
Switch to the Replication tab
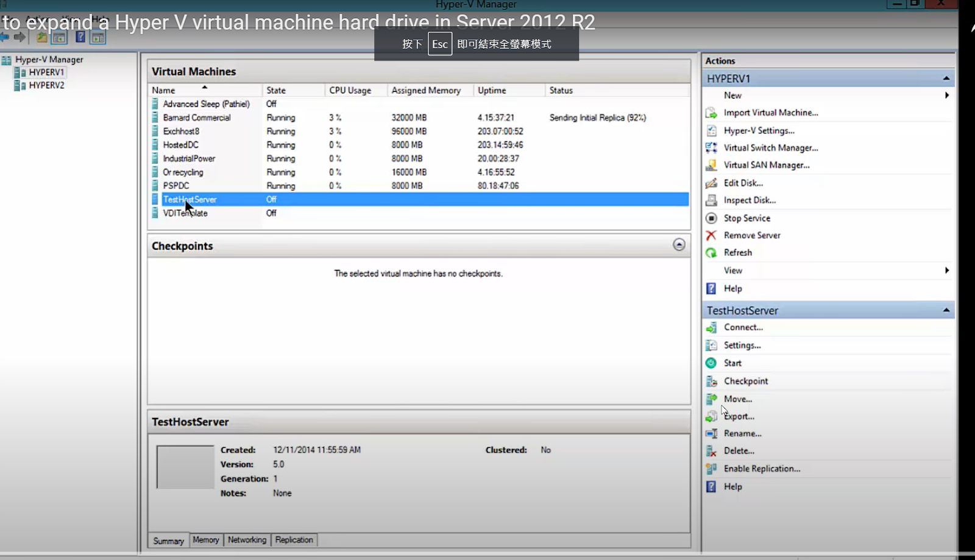click(x=294, y=540)
